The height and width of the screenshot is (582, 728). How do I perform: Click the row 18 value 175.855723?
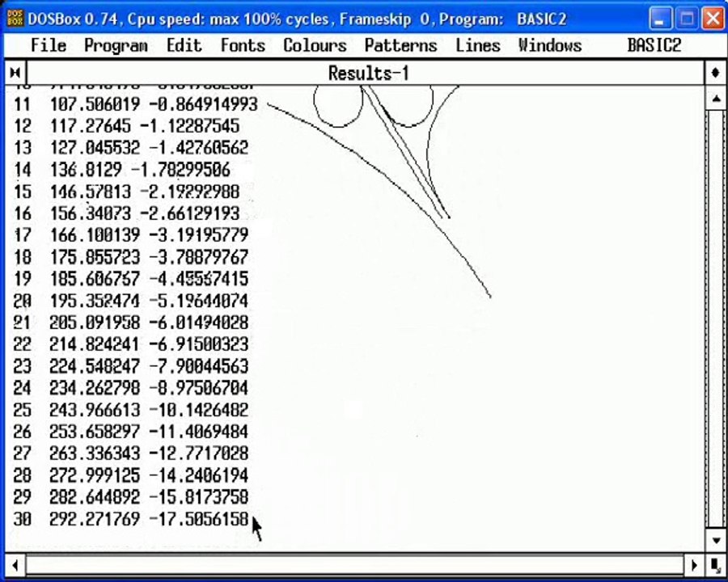[95, 257]
